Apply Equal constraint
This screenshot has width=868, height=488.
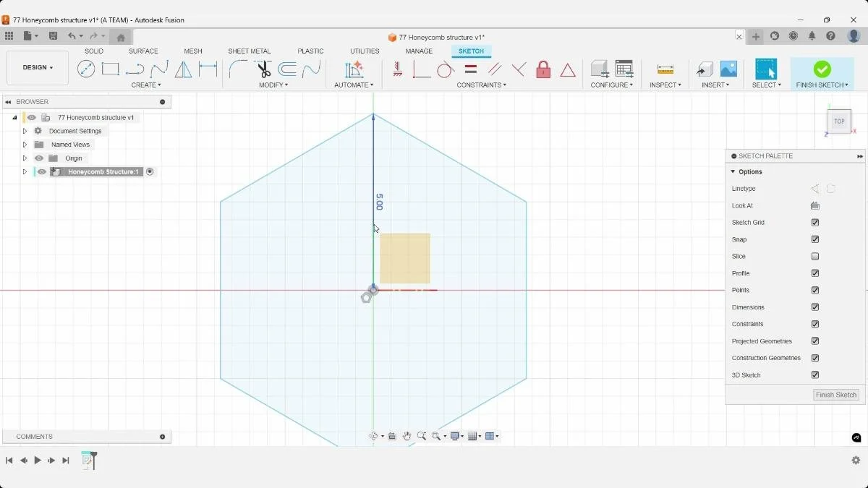click(x=470, y=69)
